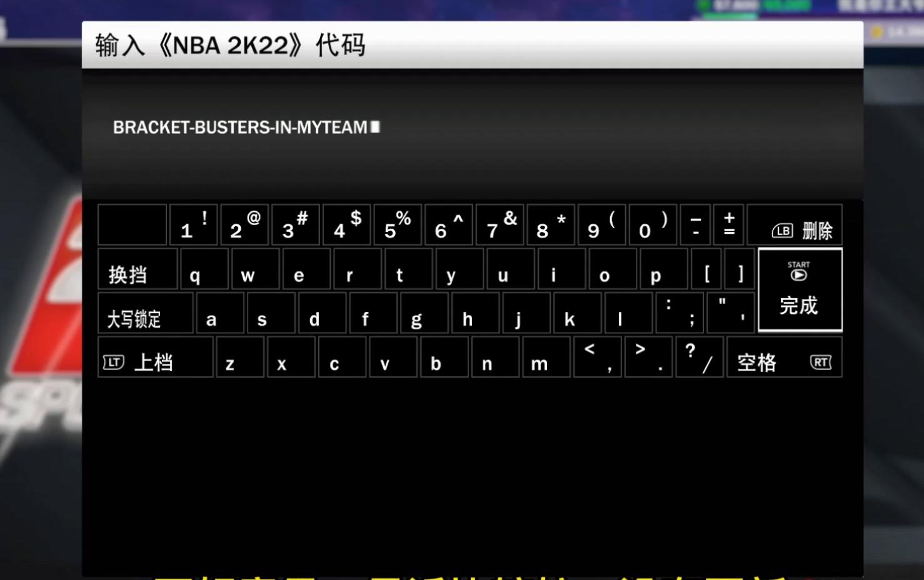Click the m key
Image resolution: width=924 pixels, height=580 pixels.
[x=546, y=357]
